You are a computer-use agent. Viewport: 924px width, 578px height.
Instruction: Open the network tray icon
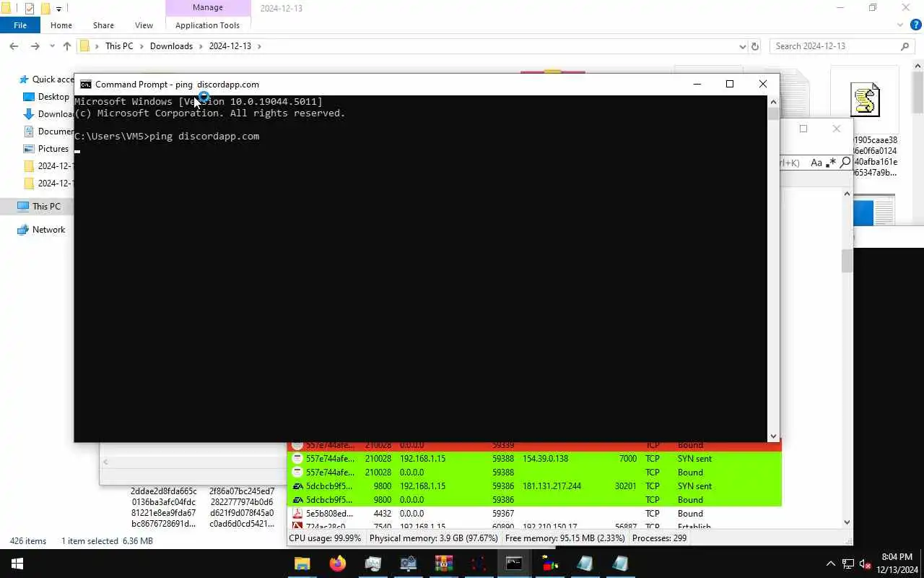click(848, 564)
